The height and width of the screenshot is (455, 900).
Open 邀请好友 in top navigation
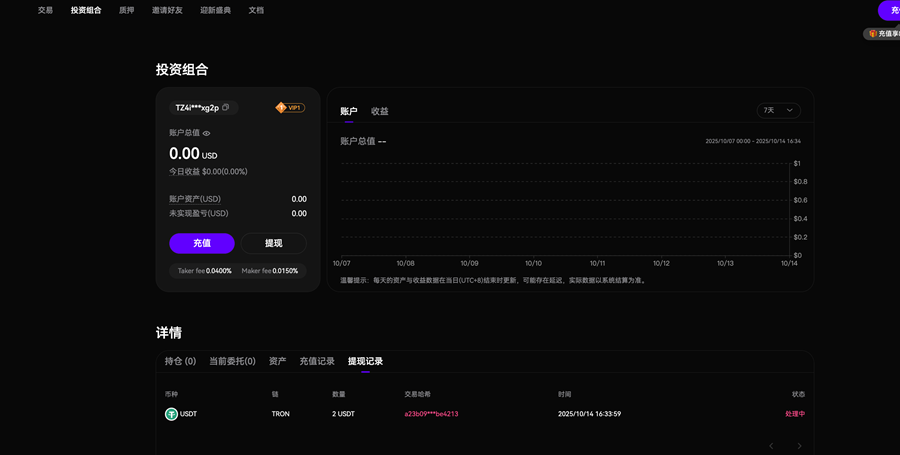(168, 10)
